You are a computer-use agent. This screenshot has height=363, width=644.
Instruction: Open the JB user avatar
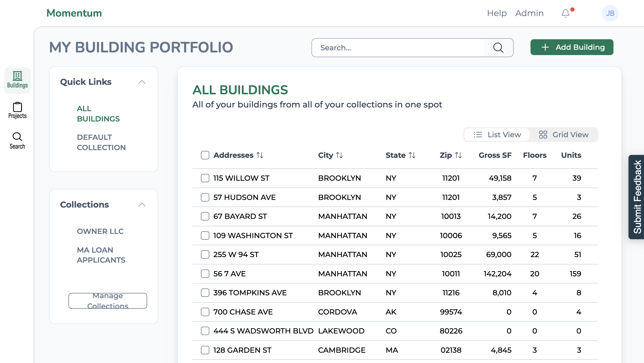point(610,13)
